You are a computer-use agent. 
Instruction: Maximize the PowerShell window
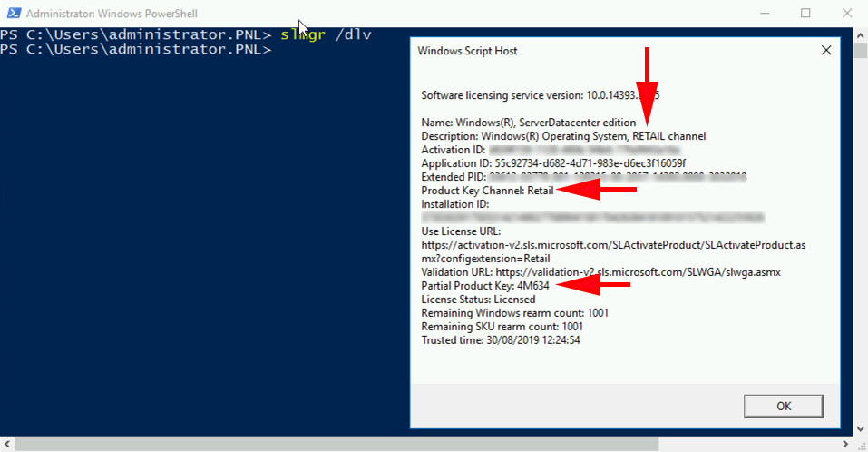[805, 14]
